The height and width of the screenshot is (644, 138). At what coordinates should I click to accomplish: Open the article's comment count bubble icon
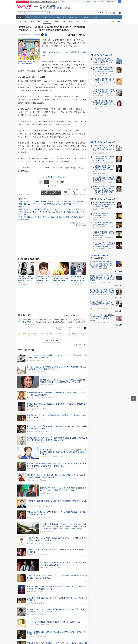point(33,35)
